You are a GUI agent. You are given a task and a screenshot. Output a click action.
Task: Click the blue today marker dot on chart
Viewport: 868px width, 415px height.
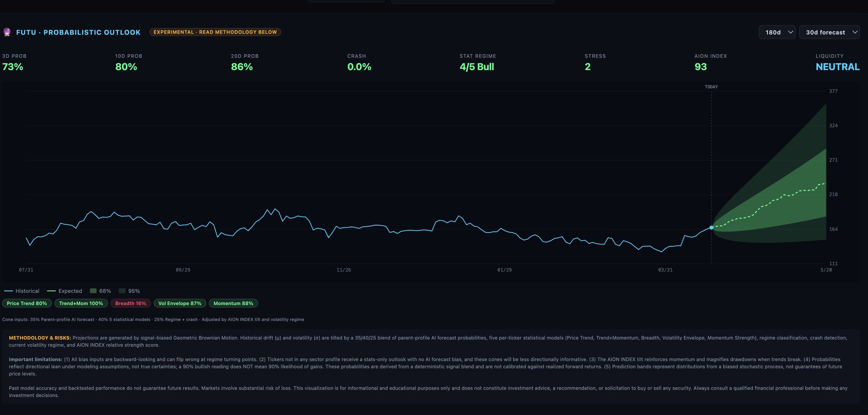[x=711, y=227]
